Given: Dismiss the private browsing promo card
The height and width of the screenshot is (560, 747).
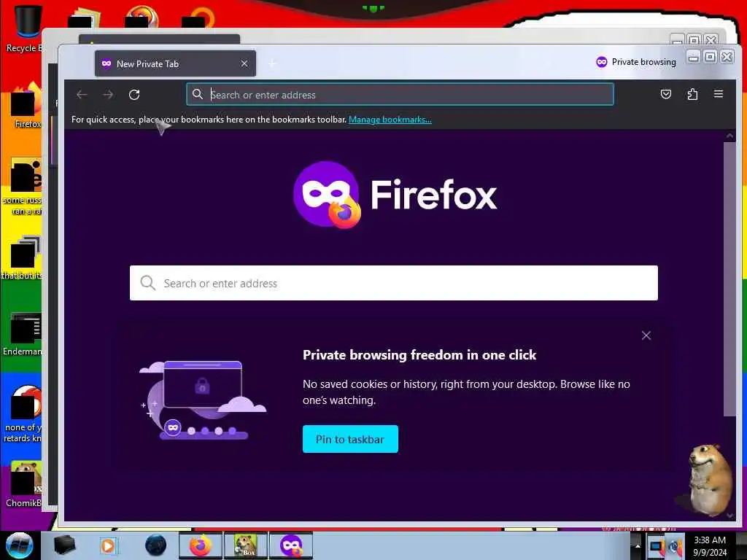Looking at the screenshot, I should tap(646, 335).
